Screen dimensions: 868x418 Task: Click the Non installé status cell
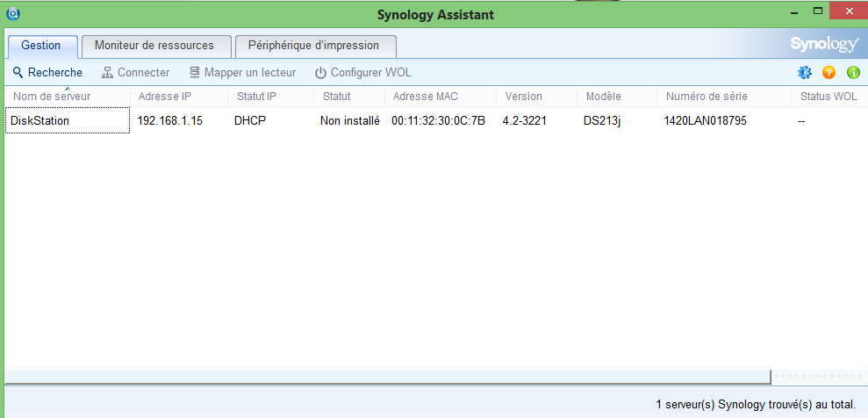(350, 120)
